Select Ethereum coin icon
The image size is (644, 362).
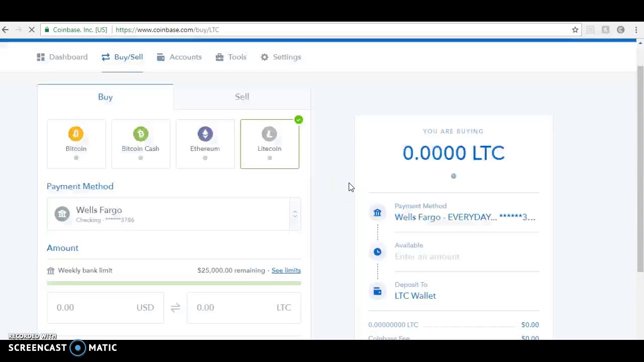tap(205, 134)
